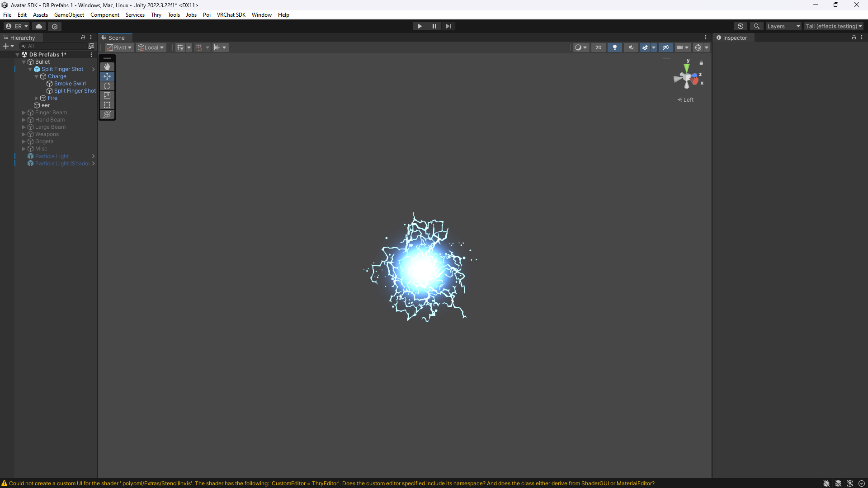
Task: Toggle scene lighting bulb button
Action: (x=614, y=47)
